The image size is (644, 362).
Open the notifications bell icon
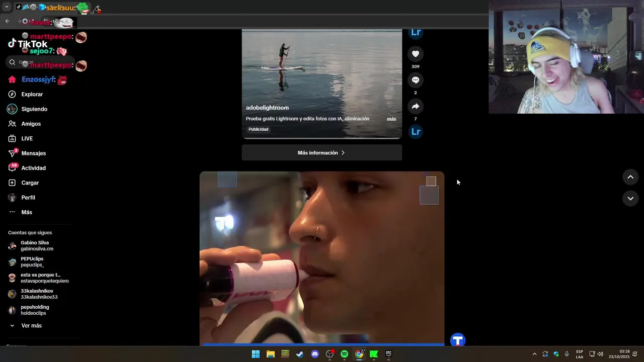tap(635, 354)
